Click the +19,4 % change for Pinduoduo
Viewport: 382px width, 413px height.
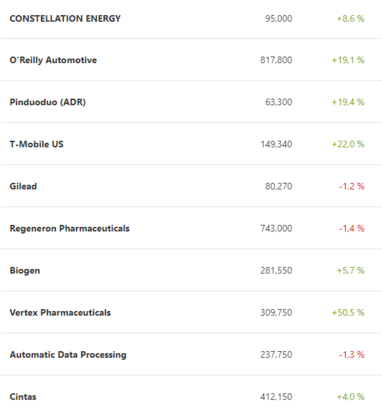tap(348, 102)
